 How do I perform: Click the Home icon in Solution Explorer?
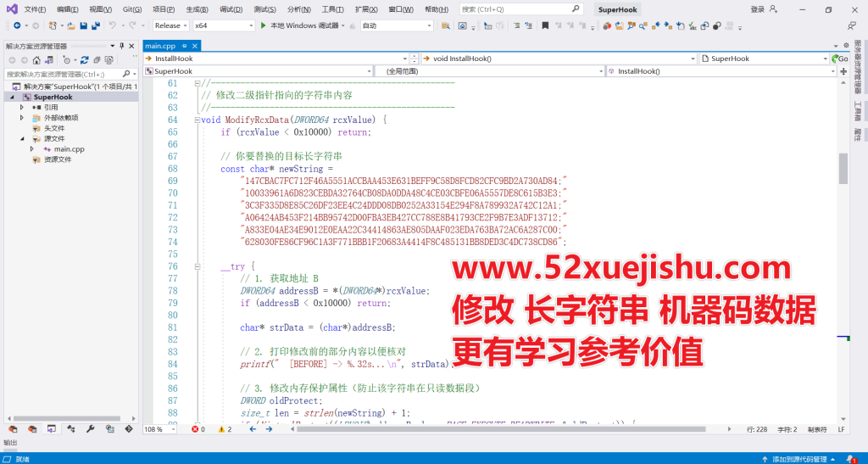coord(36,59)
